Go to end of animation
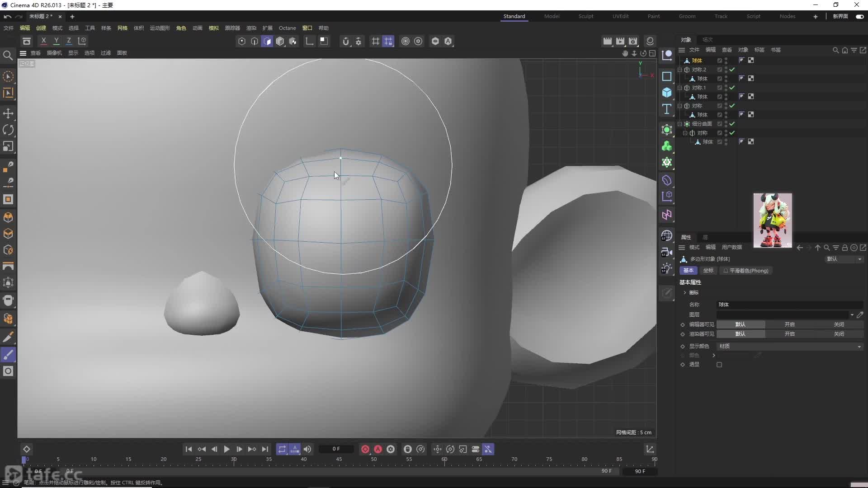This screenshot has height=488, width=868. point(265,449)
